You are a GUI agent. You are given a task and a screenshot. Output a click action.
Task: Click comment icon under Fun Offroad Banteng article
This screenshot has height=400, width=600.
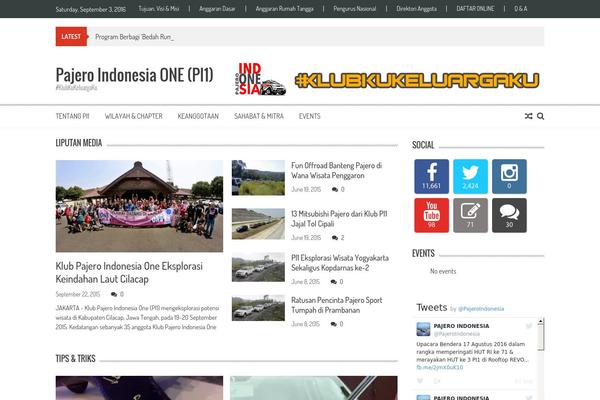(x=335, y=189)
